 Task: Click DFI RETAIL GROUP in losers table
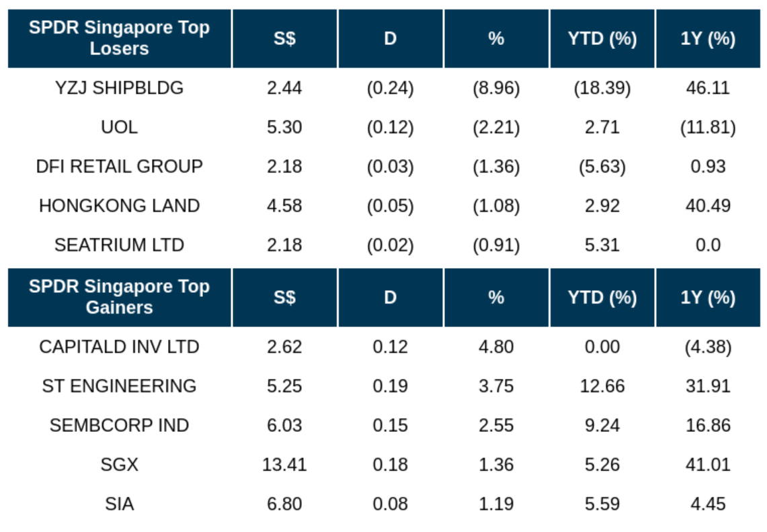tap(119, 167)
